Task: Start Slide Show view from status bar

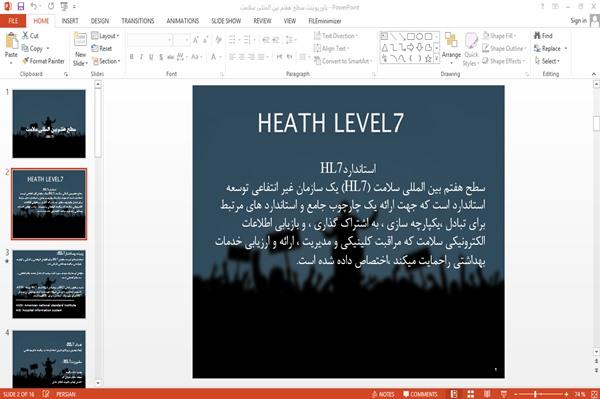Action: (504, 394)
